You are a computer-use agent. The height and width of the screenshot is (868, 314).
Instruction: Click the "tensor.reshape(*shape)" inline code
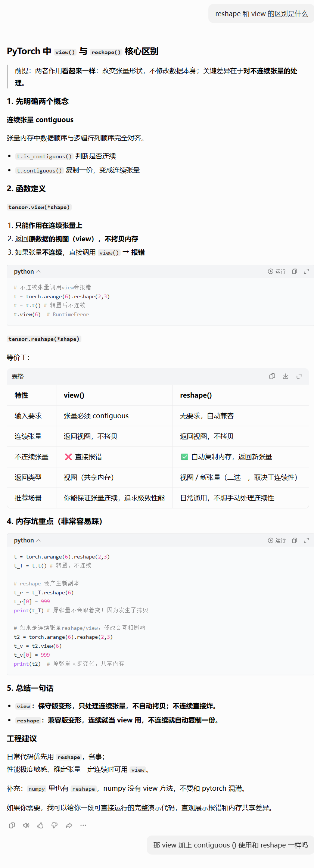[x=44, y=339]
